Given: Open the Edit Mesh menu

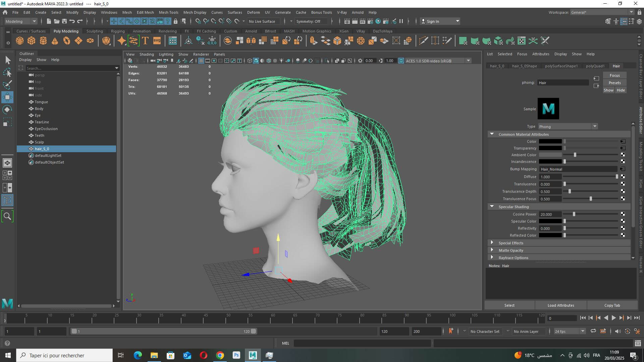Looking at the screenshot, I should tap(145, 12).
